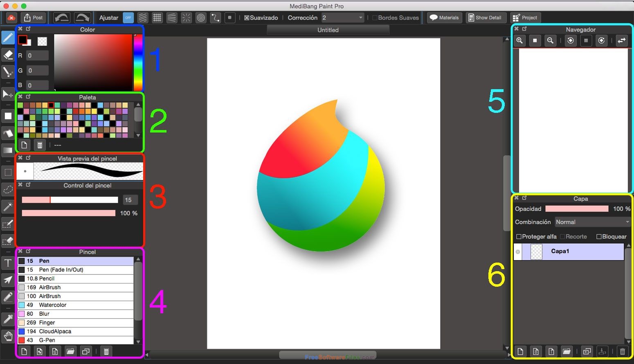This screenshot has height=364, width=634.
Task: Toggle Bordes Suaves on
Action: coord(375,18)
